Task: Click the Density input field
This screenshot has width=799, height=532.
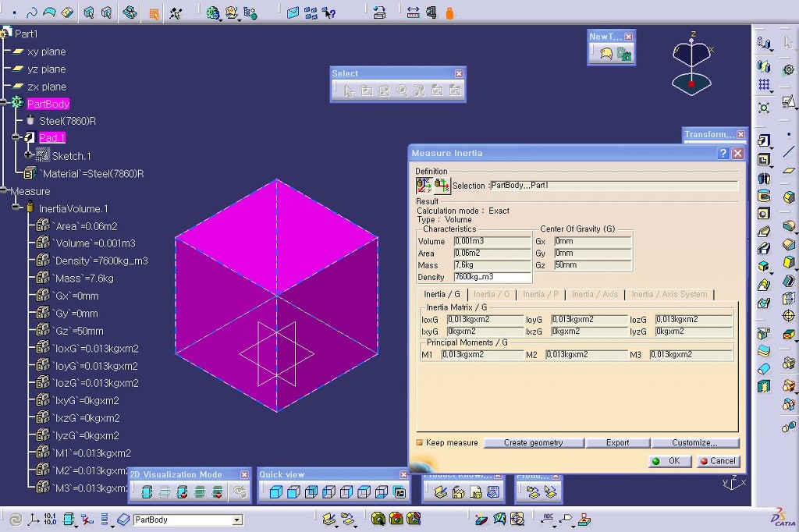Action: (x=492, y=277)
